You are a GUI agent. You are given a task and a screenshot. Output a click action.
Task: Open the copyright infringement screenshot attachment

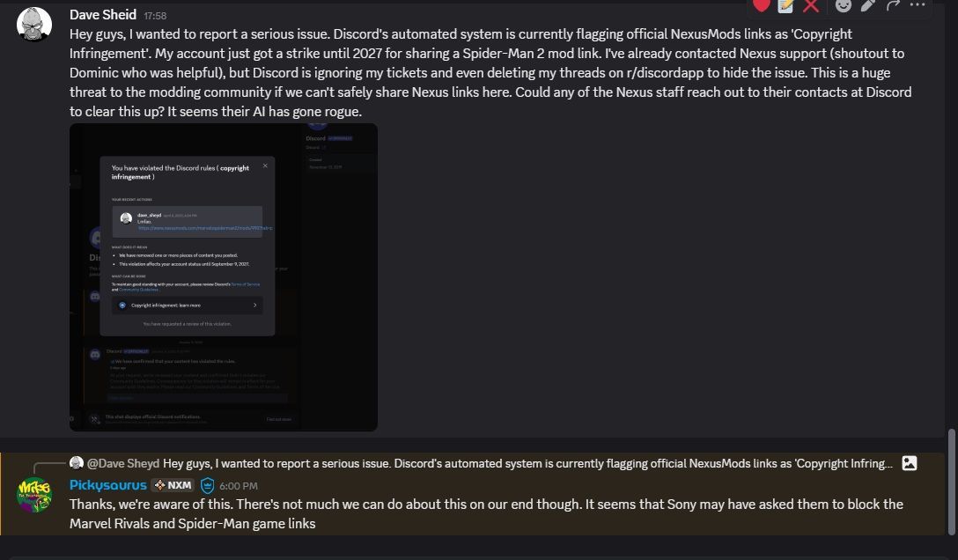[x=224, y=277]
